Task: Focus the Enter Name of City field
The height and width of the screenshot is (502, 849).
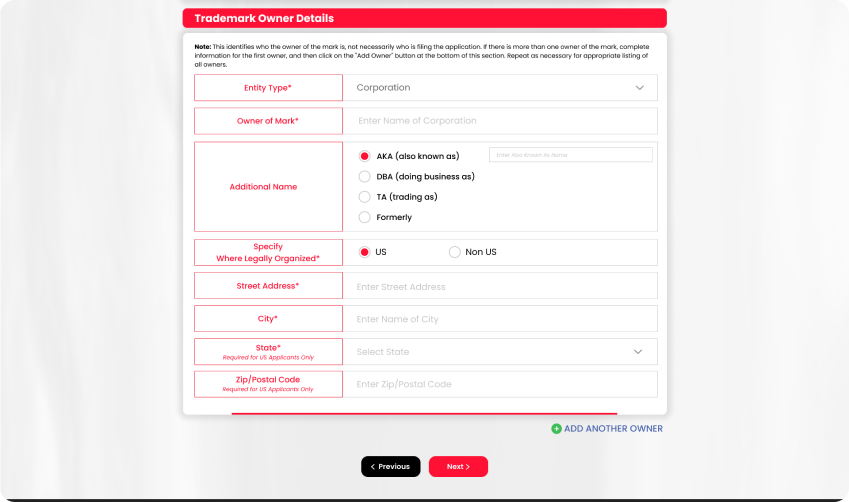Action: [x=500, y=319]
